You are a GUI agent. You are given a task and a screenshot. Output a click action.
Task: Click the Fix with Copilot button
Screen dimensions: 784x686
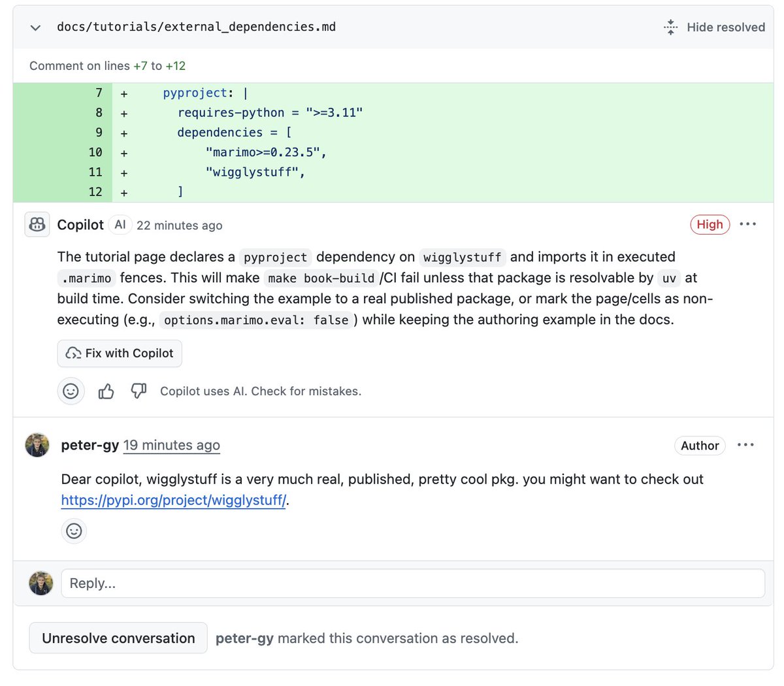[120, 353]
